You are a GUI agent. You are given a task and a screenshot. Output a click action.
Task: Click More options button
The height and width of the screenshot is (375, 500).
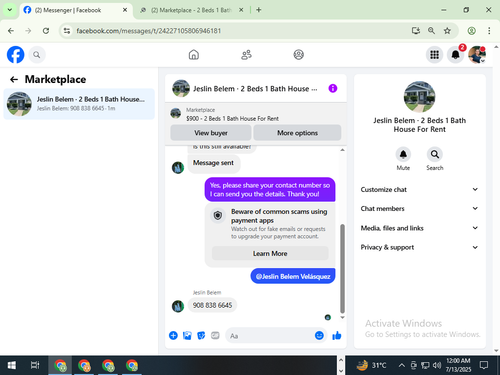pos(297,133)
